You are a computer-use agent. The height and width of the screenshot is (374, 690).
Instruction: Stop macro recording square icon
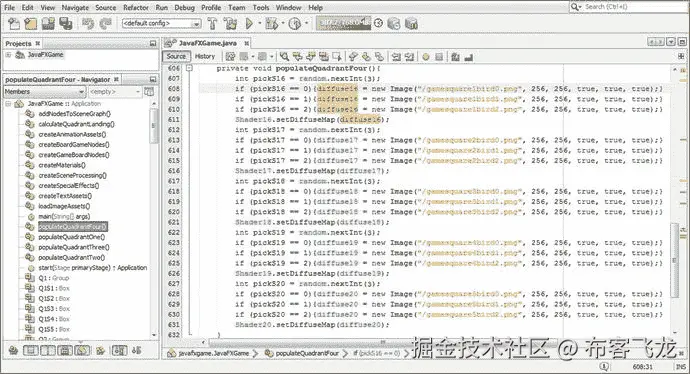[x=439, y=56]
